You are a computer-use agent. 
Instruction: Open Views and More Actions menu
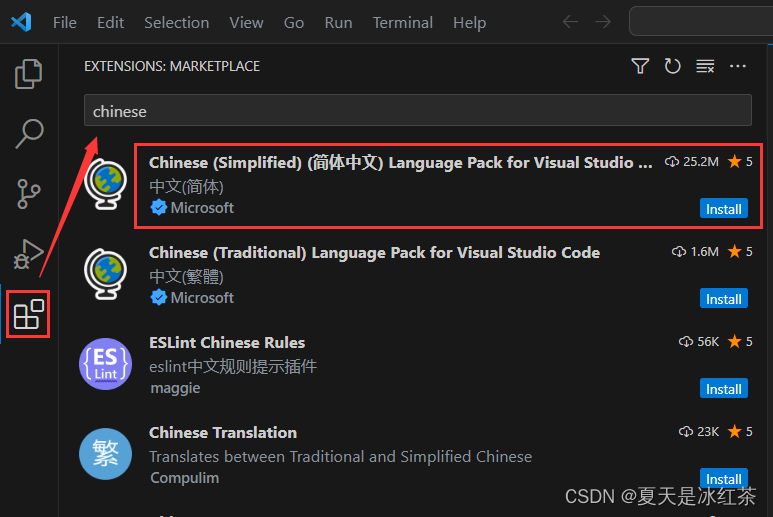coord(738,66)
